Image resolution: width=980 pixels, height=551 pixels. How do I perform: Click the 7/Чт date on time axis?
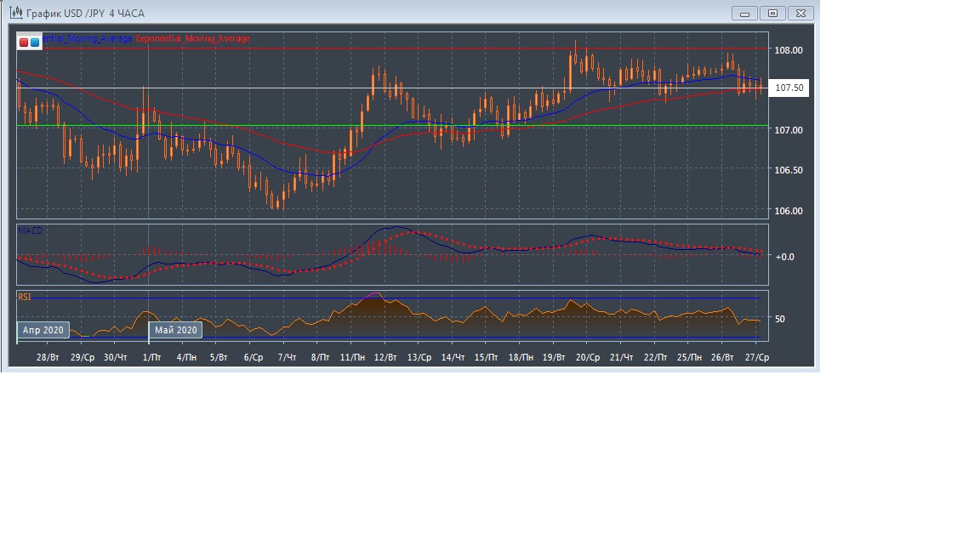tap(288, 357)
